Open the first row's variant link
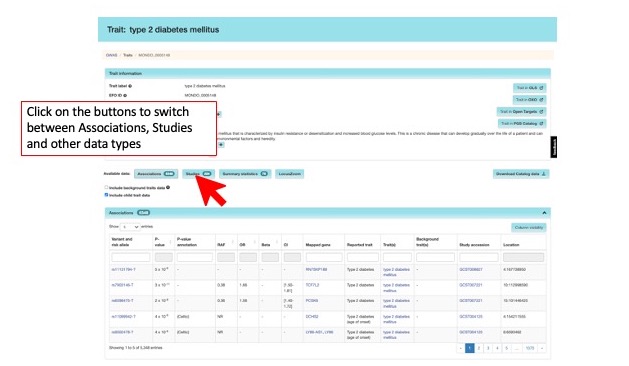Viewport: 629px width, 366px height. coord(123,270)
